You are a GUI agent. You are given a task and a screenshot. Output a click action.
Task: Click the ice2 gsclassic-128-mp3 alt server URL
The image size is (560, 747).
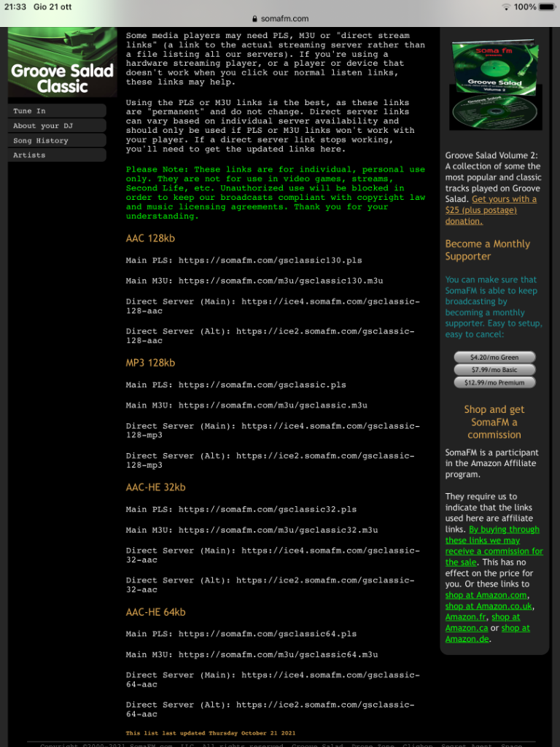point(270,460)
